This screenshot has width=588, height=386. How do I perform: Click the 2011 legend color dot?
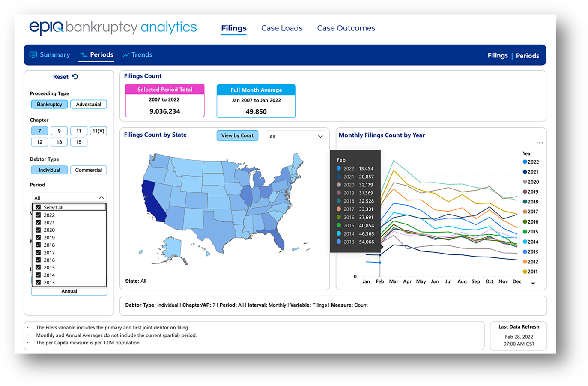(525, 272)
